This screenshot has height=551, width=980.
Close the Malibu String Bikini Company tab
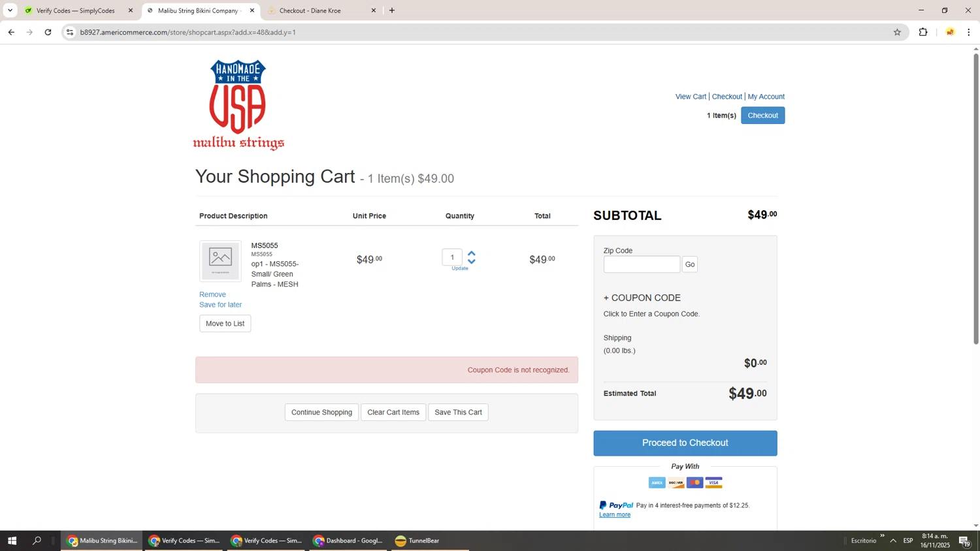252,10
